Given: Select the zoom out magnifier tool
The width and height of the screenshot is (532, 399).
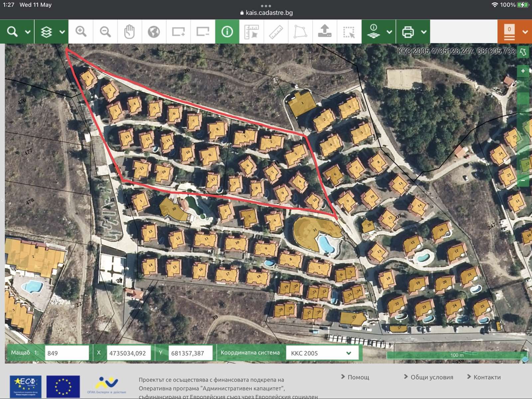Looking at the screenshot, I should click(105, 32).
